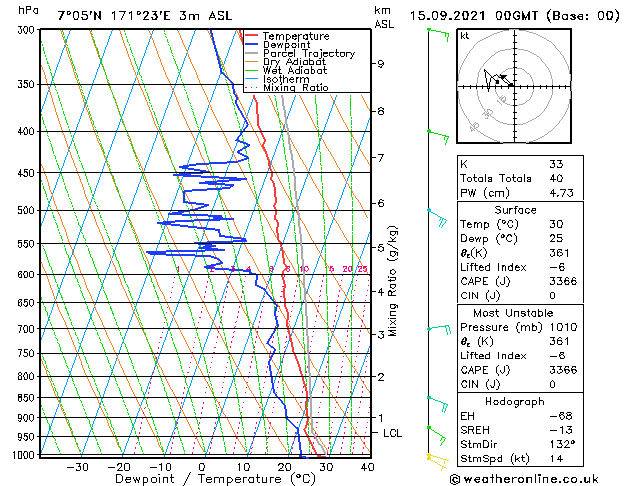Click the 300 hPa pressure label
This screenshot has height=486, width=629.
pos(28,30)
